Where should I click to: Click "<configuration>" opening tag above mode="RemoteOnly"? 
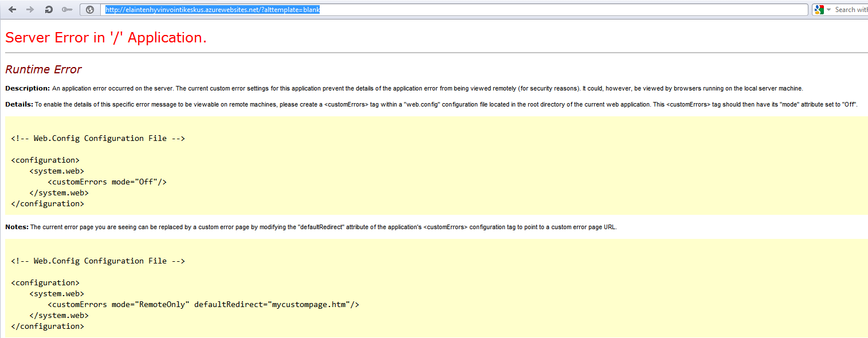click(45, 282)
